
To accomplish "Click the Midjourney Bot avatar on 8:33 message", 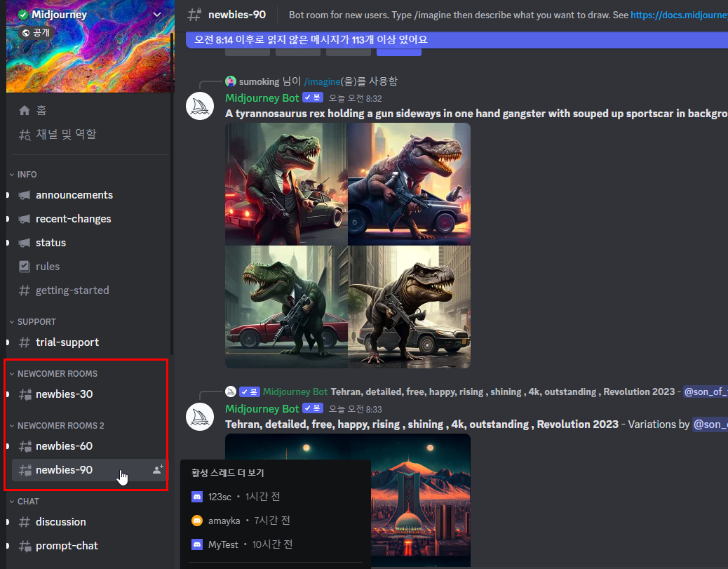I will [200, 417].
